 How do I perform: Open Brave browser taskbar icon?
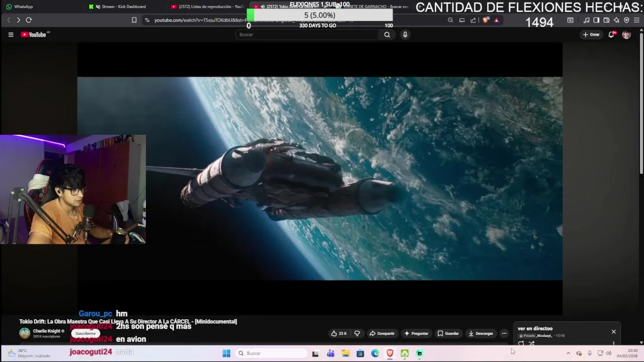coord(390,353)
